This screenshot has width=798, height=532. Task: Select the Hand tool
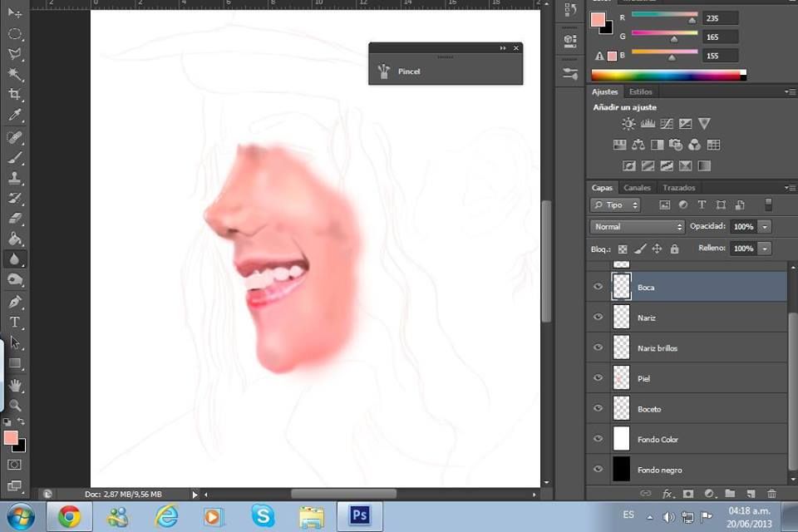15,386
